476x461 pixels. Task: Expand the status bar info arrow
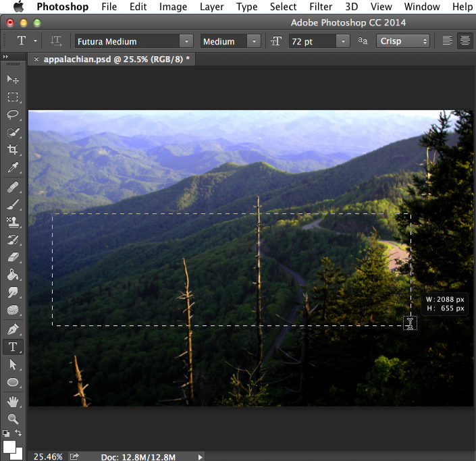(200, 457)
